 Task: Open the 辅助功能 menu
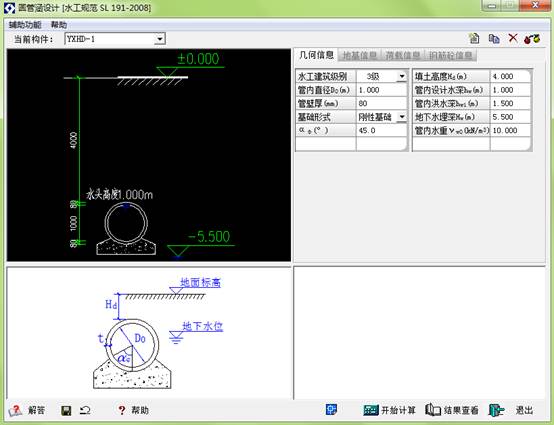[x=25, y=25]
